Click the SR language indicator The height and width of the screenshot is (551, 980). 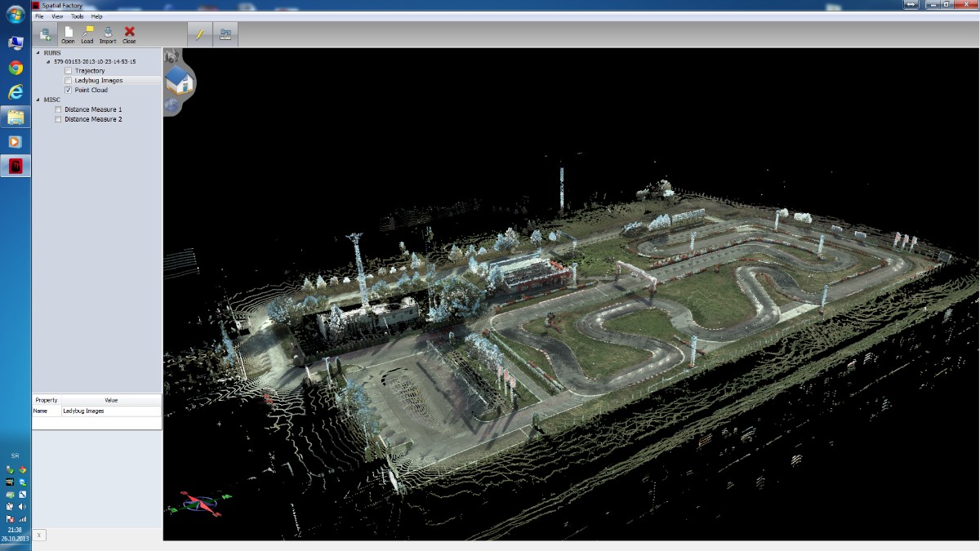coord(16,455)
